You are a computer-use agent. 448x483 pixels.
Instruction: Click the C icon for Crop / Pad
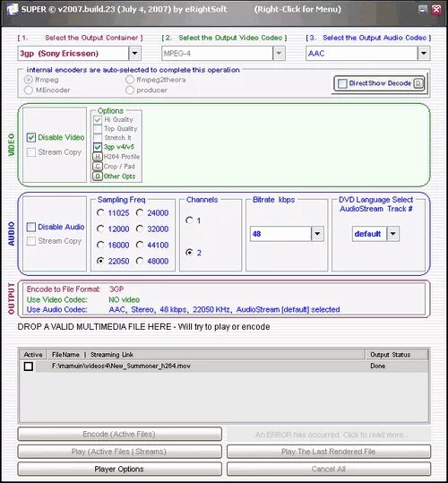[x=98, y=167]
